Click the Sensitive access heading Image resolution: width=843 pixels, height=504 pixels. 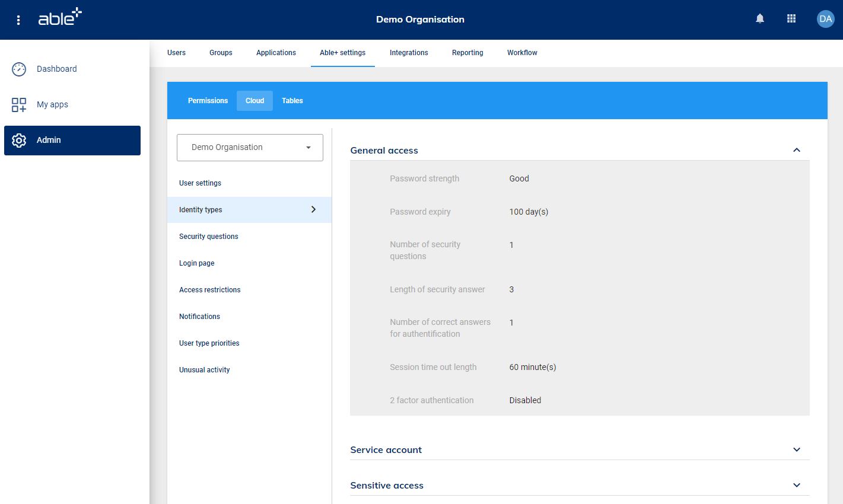[x=387, y=486]
